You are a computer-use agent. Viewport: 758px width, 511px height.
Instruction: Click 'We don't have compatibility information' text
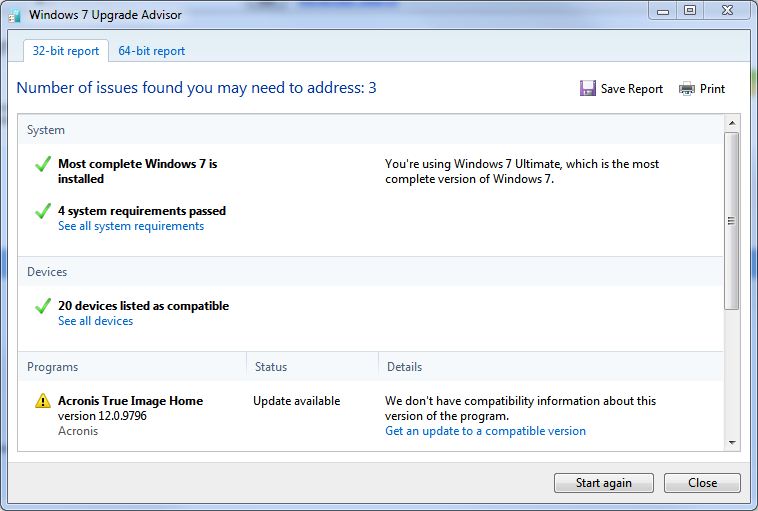tap(520, 408)
